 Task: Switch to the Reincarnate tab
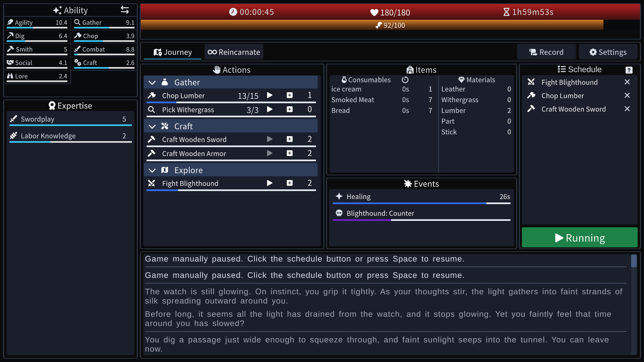(x=234, y=52)
